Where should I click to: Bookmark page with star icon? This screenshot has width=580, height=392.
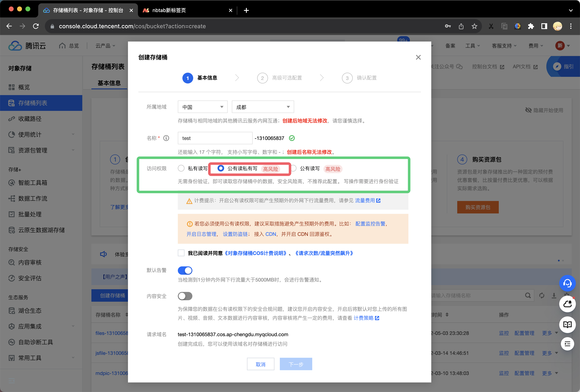pos(474,26)
